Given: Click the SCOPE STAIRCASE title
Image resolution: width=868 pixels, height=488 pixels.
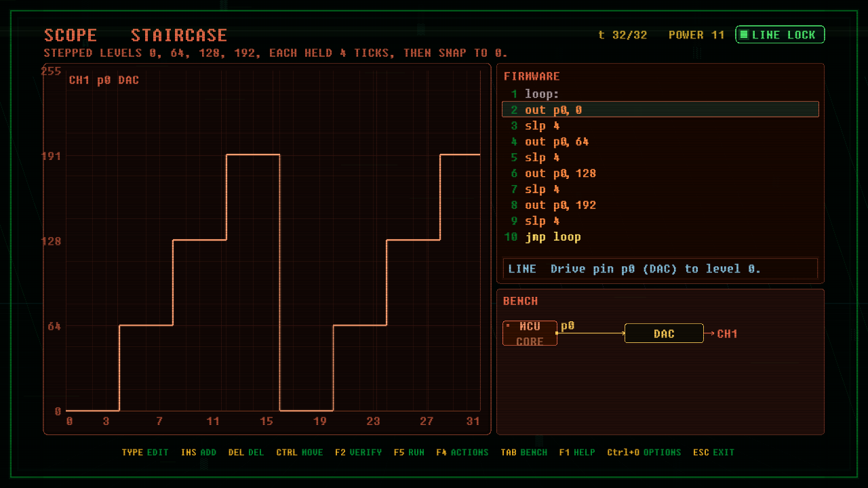Looking at the screenshot, I should coord(136,35).
